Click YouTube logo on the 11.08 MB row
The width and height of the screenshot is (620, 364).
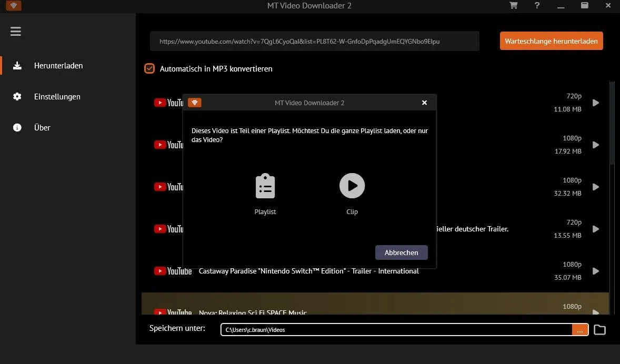(x=168, y=103)
